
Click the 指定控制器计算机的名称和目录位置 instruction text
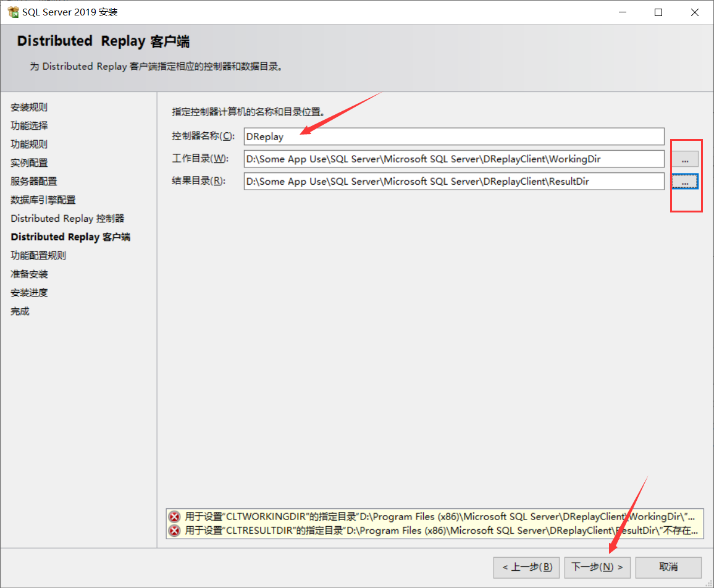tap(248, 112)
